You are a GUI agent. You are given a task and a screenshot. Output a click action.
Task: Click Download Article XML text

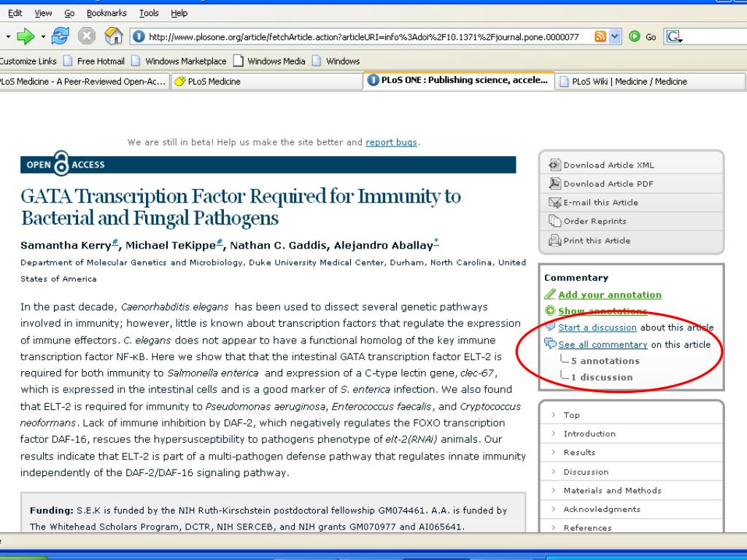point(609,166)
